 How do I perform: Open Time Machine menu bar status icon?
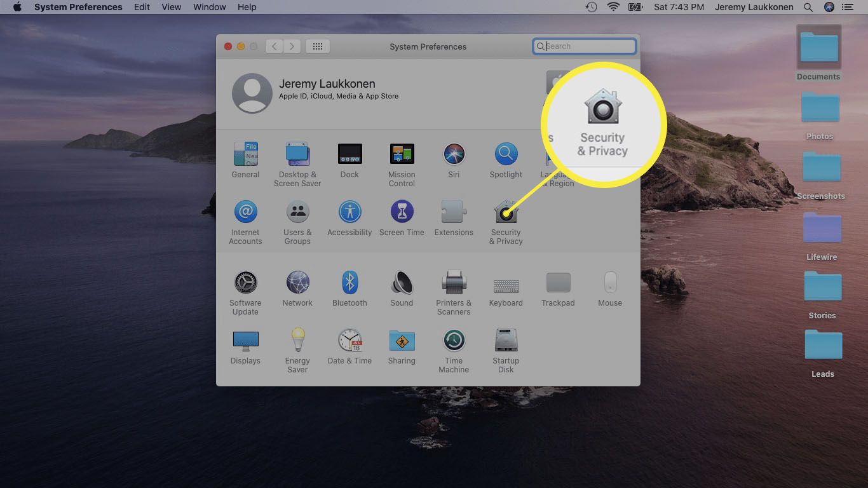[x=591, y=7]
